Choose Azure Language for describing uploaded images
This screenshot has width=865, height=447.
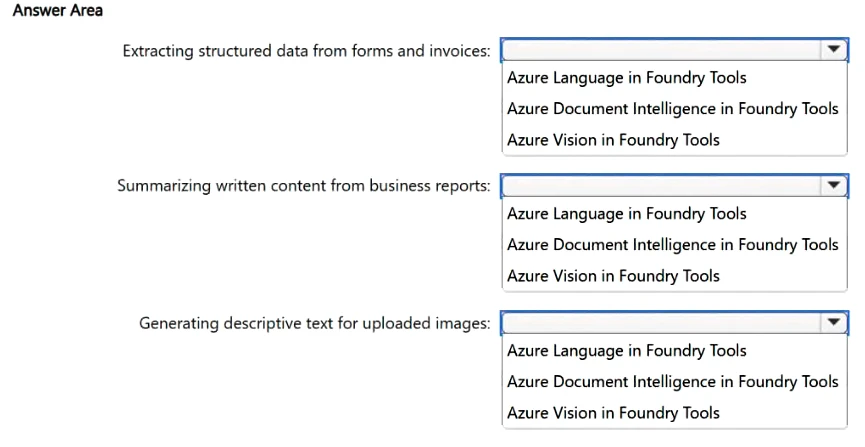click(x=626, y=351)
